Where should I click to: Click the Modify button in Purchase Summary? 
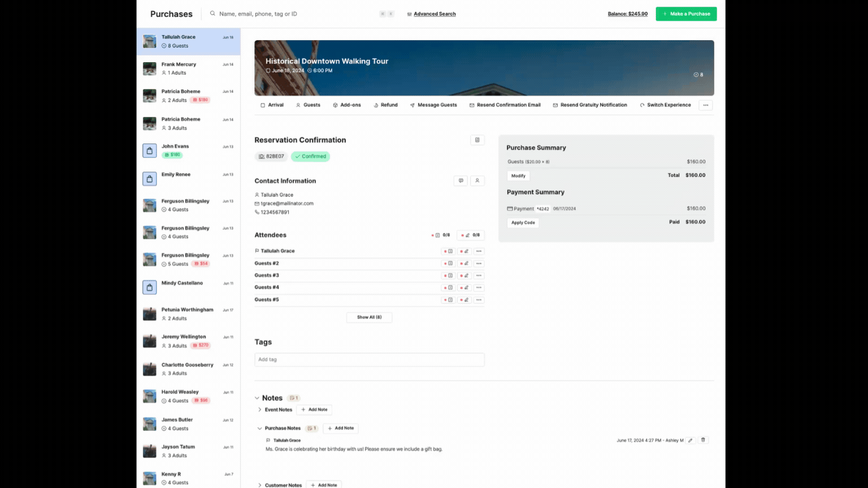point(518,176)
